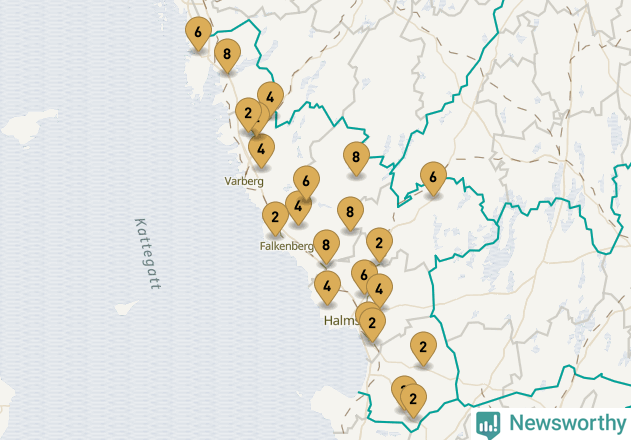The width and height of the screenshot is (631, 440).
Task: Click the Varberg city label
Action: pos(244,181)
